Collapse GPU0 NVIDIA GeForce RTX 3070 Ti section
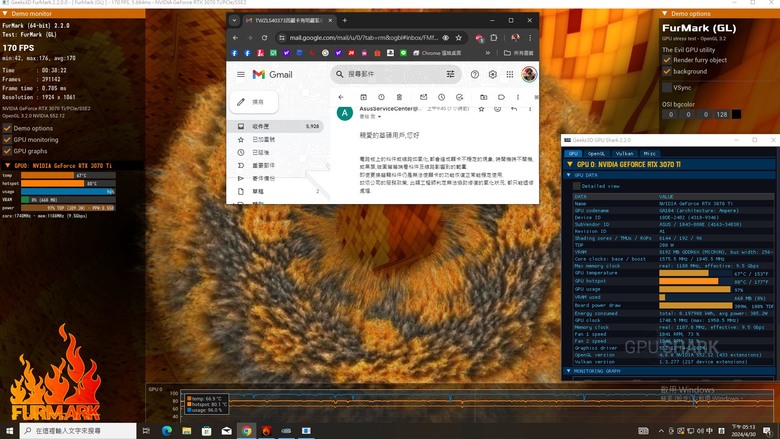This screenshot has height=439, width=780. pos(7,166)
